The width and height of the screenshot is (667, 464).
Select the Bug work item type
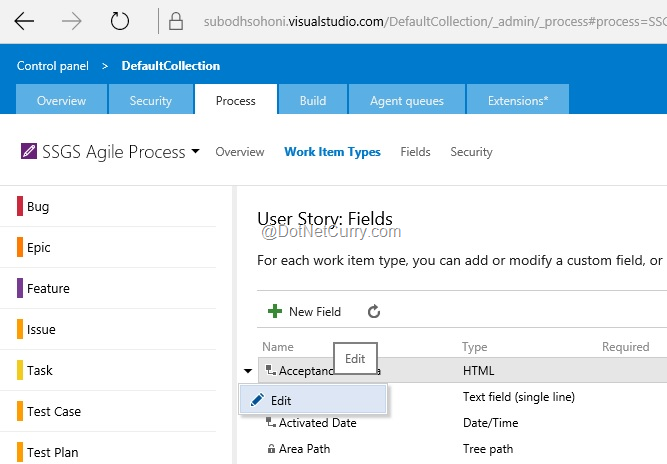tap(108, 206)
